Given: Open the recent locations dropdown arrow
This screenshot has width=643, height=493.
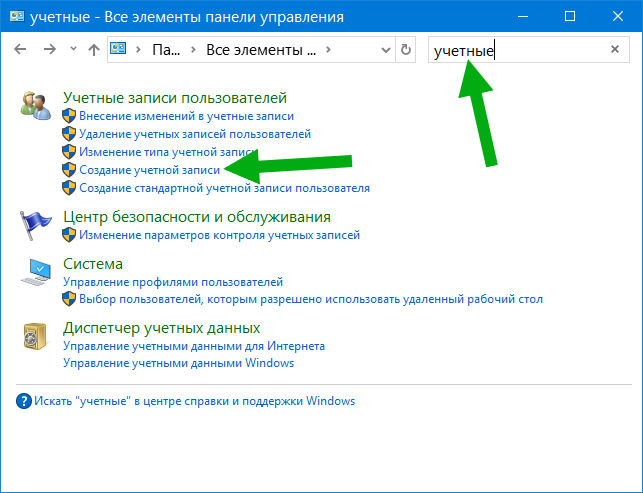Looking at the screenshot, I should click(x=73, y=49).
